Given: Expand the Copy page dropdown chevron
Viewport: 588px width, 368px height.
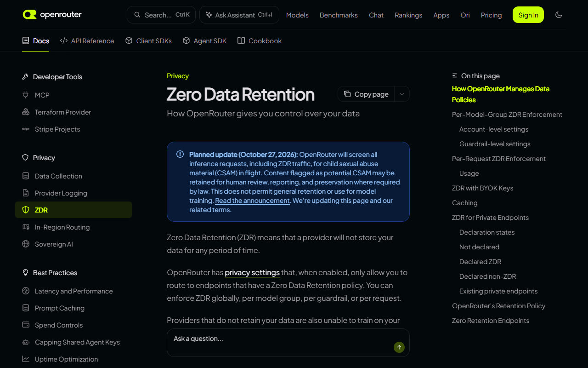Looking at the screenshot, I should pyautogui.click(x=402, y=94).
